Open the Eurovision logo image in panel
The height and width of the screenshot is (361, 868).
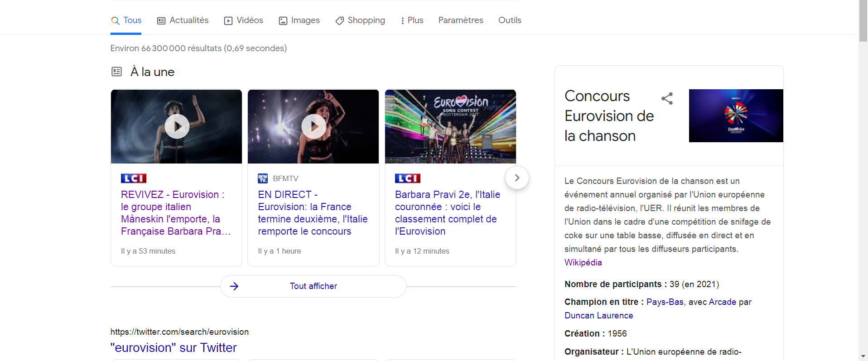click(x=736, y=116)
